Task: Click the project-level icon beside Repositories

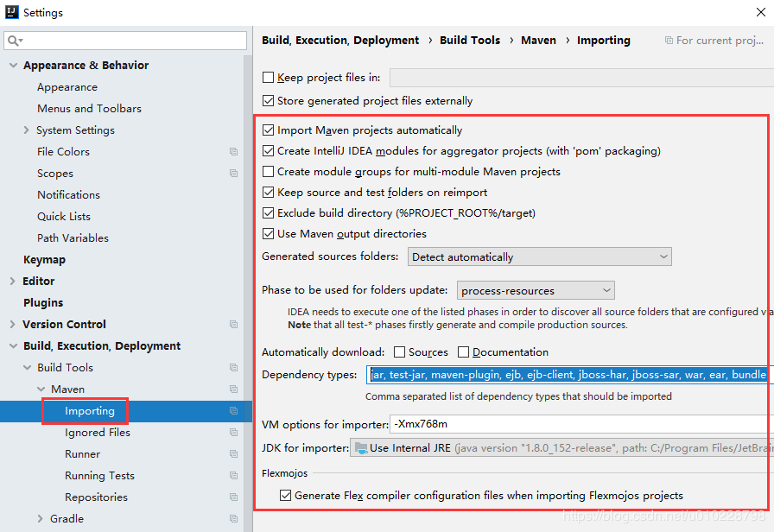Action: [233, 497]
